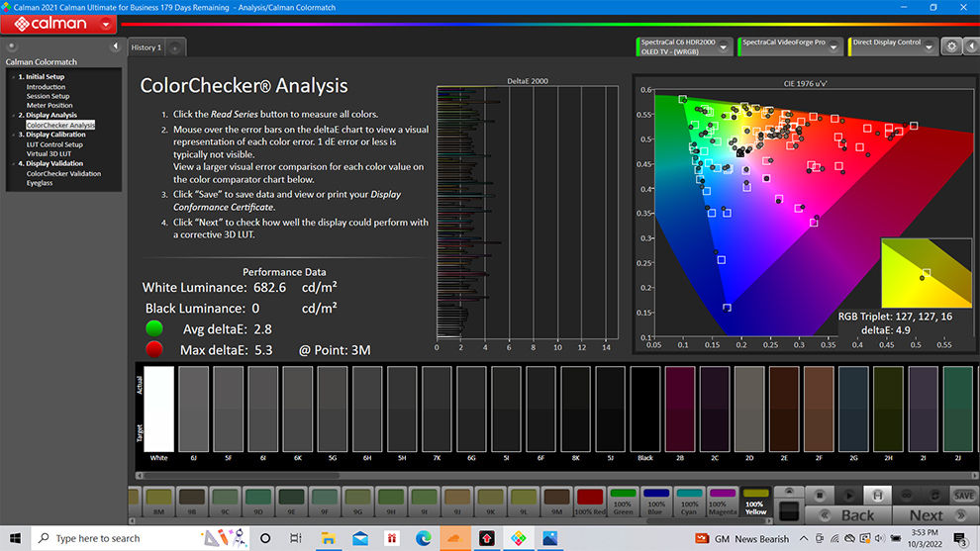This screenshot has height=551, width=980.
Task: Click the refresh cycle icon
Action: pyautogui.click(x=935, y=496)
